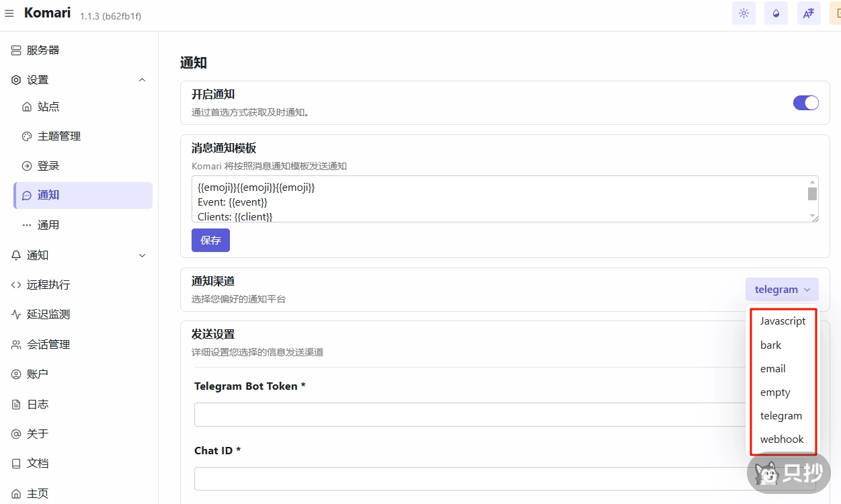Focus the Telegram Bot Token field
The height and width of the screenshot is (504, 841).
coord(471,415)
